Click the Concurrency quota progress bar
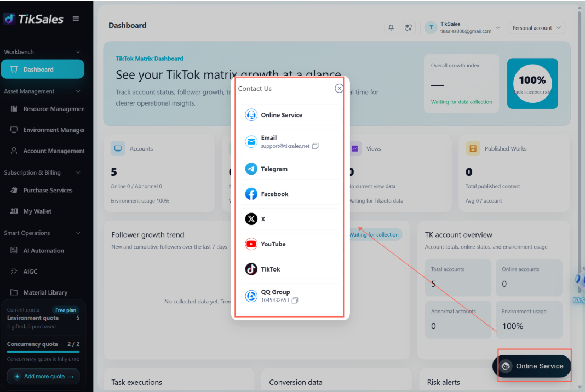The height and width of the screenshot is (392, 585). pyautogui.click(x=43, y=351)
